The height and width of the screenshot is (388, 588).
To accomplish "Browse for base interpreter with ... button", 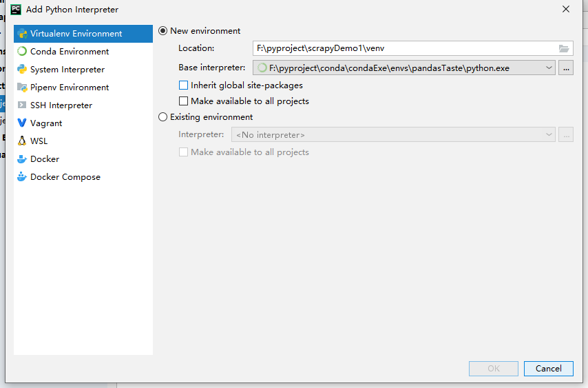I will point(566,68).
